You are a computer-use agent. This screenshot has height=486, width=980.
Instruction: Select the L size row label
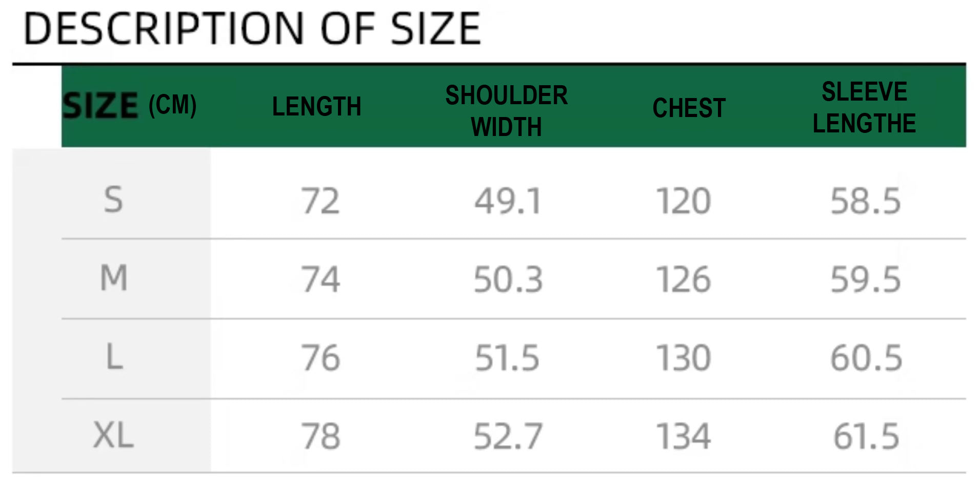(x=114, y=357)
